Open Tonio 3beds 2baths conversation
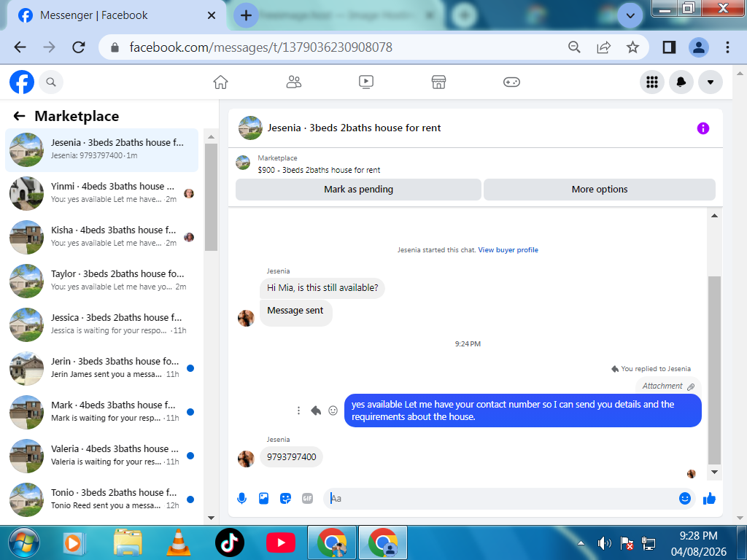This screenshot has height=560, width=747. click(101, 499)
